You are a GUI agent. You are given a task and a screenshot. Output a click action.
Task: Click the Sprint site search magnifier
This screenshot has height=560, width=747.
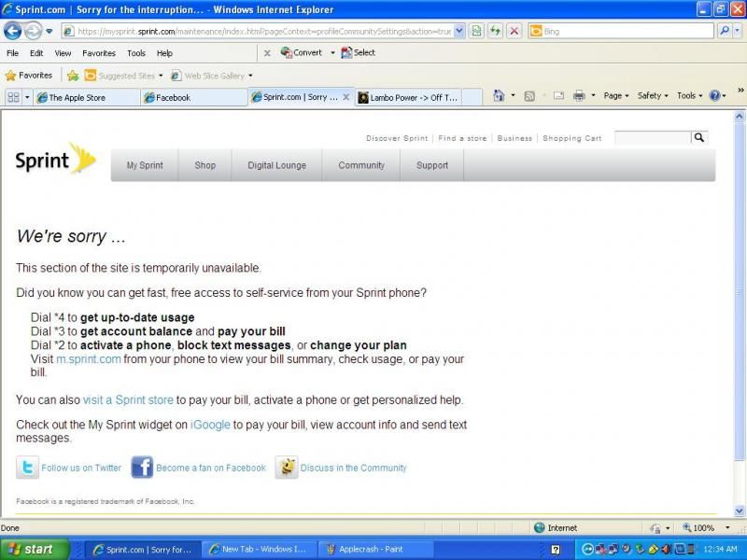coord(698,137)
